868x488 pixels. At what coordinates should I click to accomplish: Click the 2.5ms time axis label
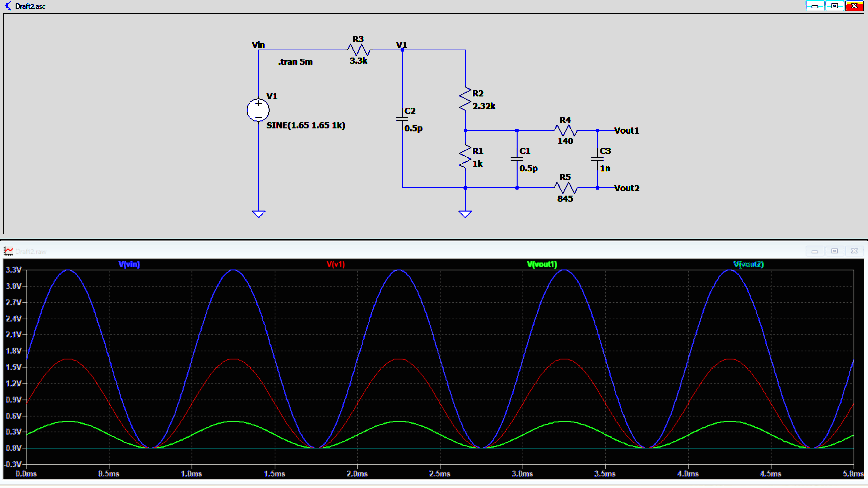[440, 474]
